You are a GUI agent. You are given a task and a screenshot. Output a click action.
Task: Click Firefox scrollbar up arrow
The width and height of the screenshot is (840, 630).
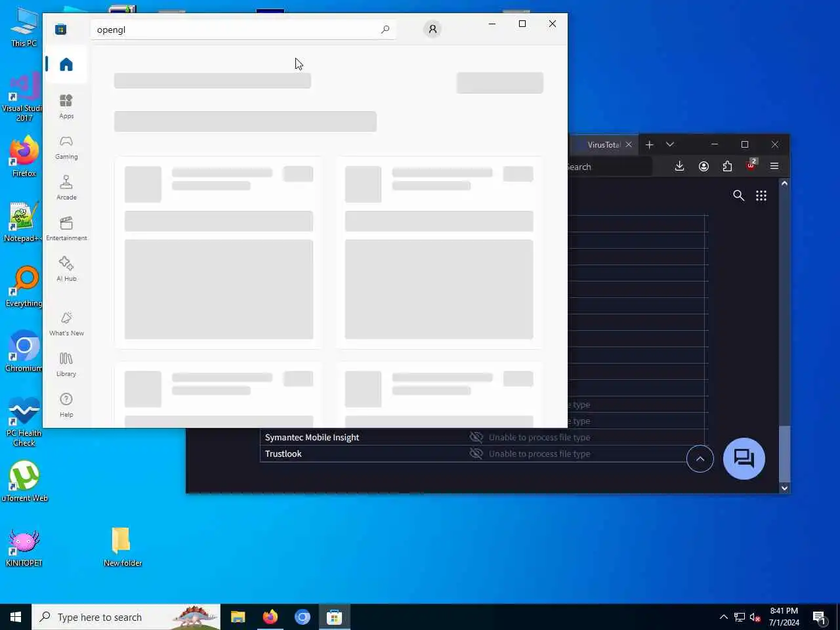coord(784,184)
